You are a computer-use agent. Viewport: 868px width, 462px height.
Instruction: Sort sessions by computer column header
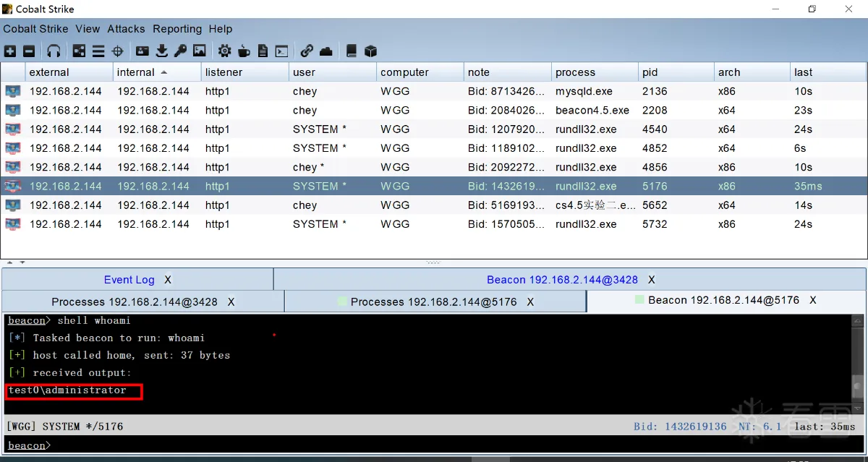coord(420,72)
